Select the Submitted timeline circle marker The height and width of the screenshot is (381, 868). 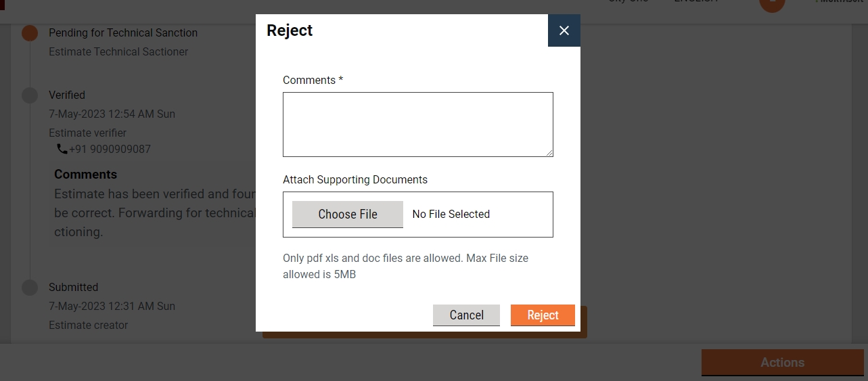(30, 288)
